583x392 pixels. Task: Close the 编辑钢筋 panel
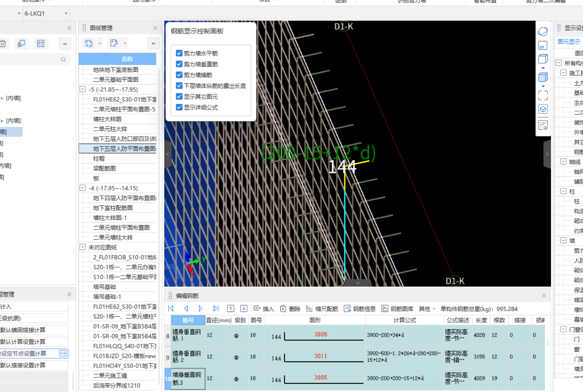click(x=544, y=296)
